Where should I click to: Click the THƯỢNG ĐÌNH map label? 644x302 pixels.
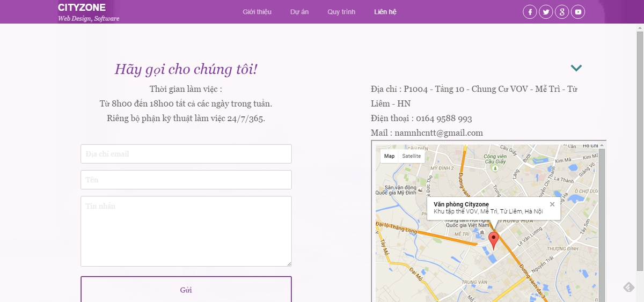(x=562, y=249)
